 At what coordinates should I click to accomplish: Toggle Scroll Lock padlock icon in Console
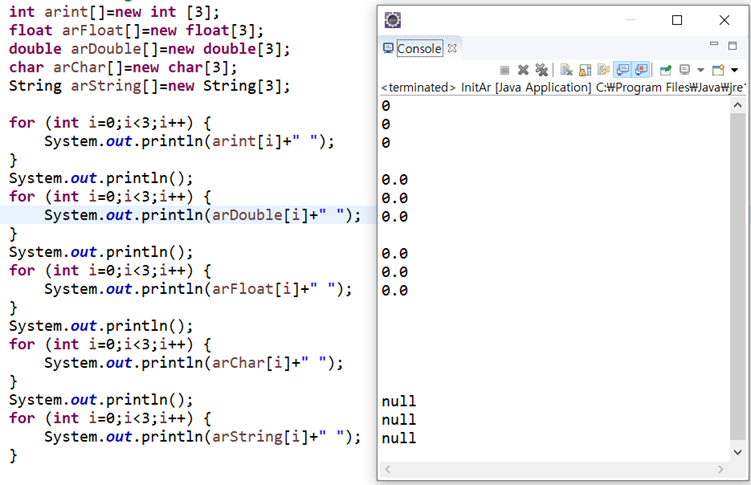585,70
